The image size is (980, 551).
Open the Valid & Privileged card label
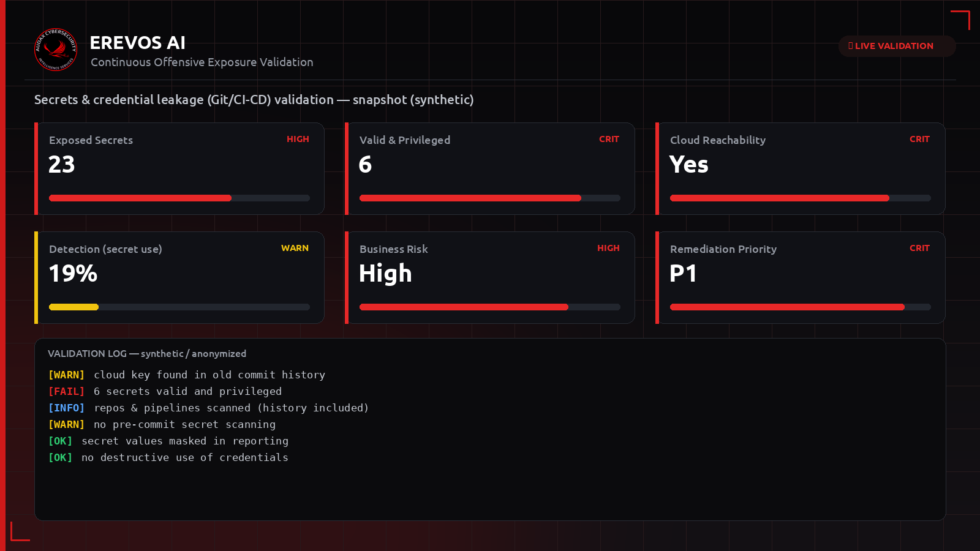(x=405, y=140)
